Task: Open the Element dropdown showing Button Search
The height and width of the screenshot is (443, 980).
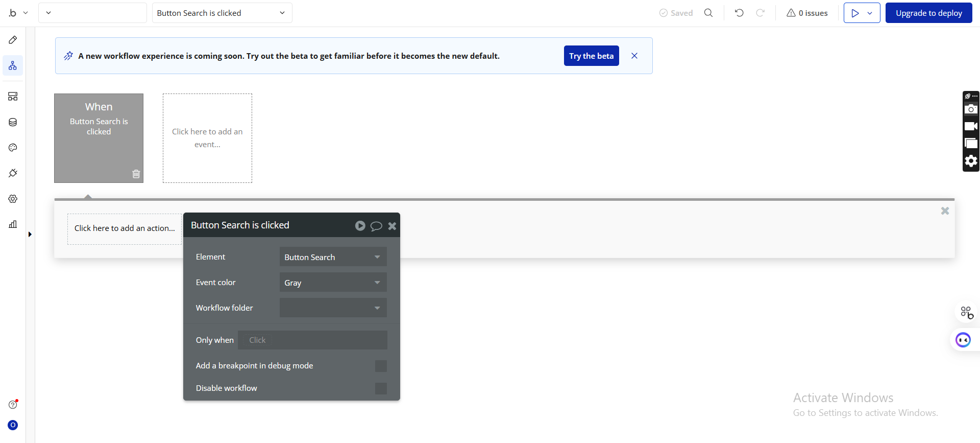Action: coord(333,257)
